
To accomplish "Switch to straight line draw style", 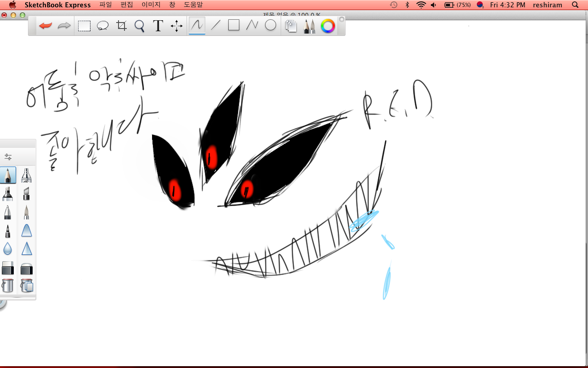I will point(215,25).
